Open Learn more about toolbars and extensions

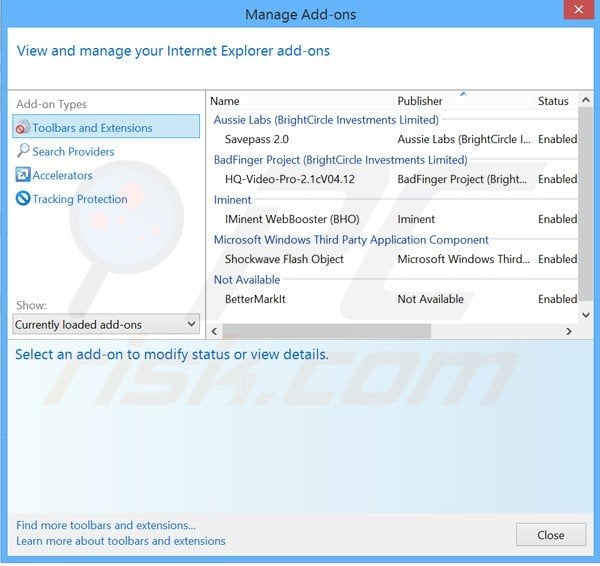(121, 541)
